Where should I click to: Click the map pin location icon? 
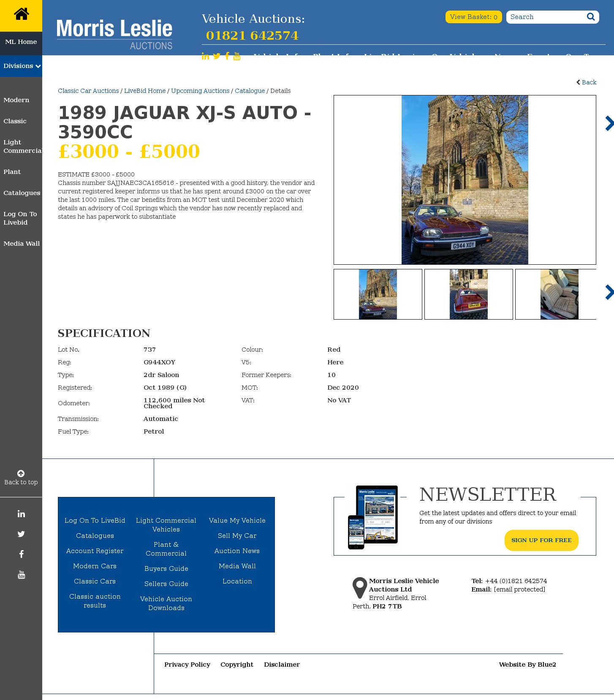click(x=360, y=588)
